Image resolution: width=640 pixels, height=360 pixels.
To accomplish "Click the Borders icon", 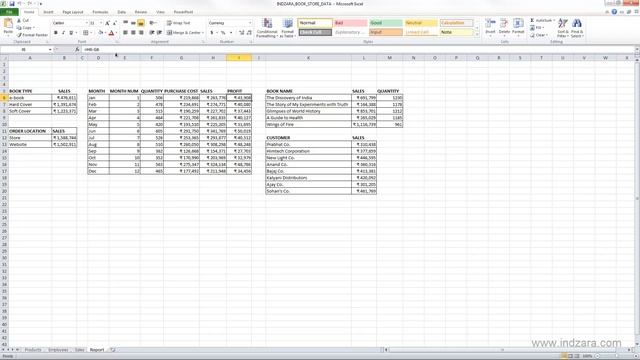I will (x=85, y=33).
